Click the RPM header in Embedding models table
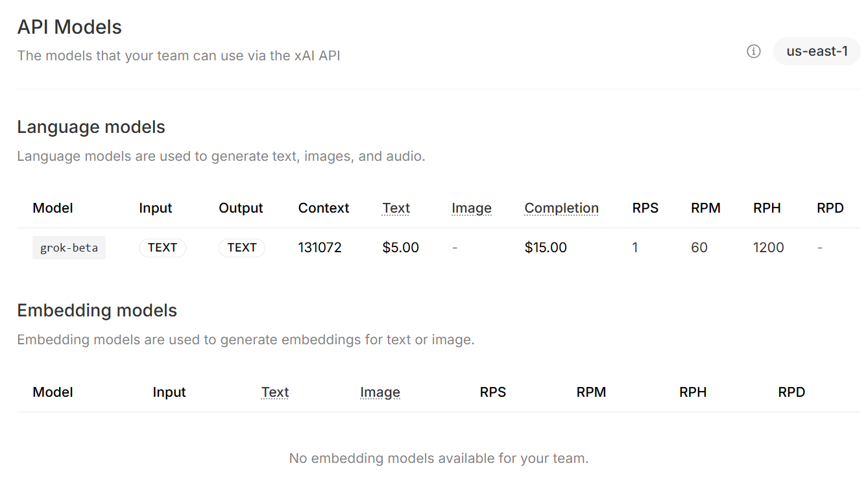Viewport: 868px width, 496px height. pyautogui.click(x=591, y=392)
